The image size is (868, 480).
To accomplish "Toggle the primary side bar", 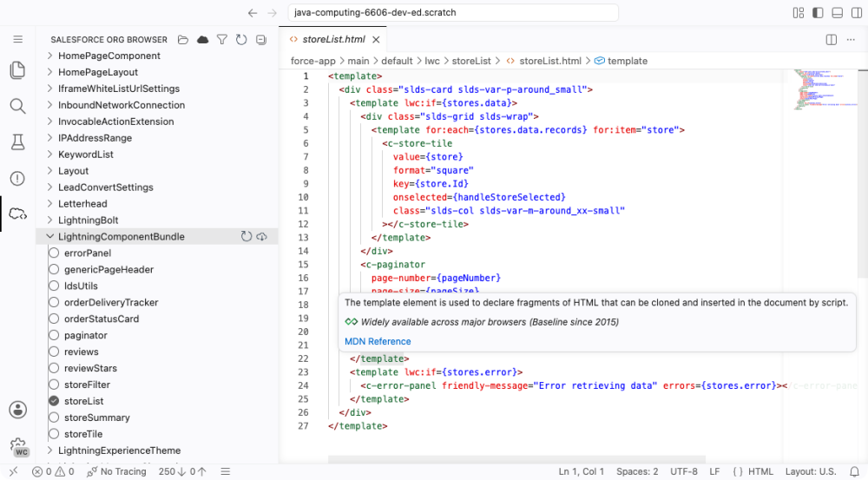I will [818, 13].
